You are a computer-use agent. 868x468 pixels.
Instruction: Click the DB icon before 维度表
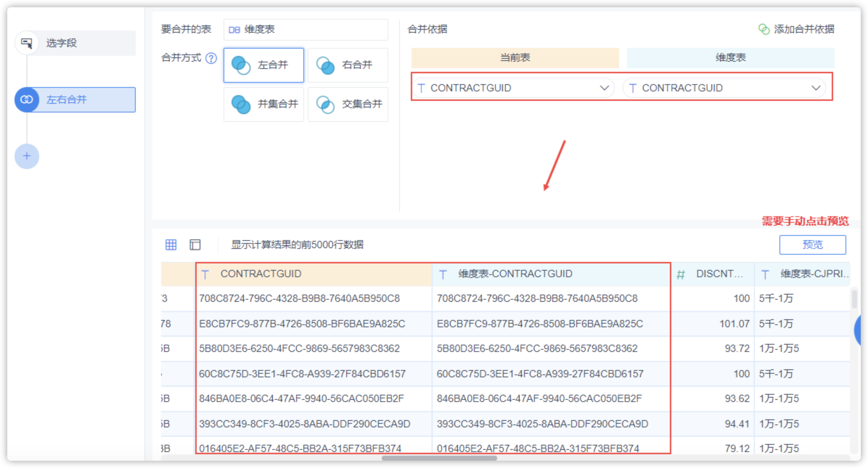coord(234,30)
